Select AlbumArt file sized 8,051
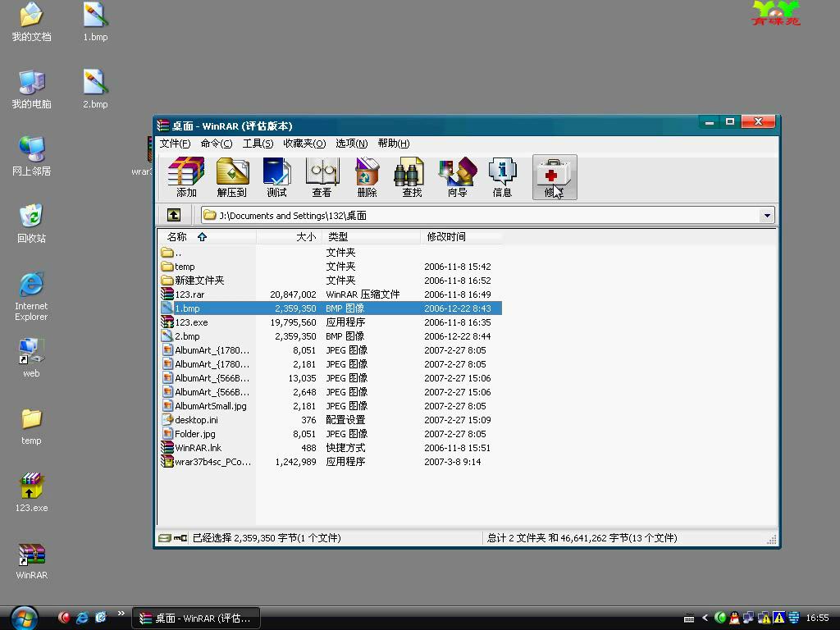The image size is (840, 630). pos(330,349)
